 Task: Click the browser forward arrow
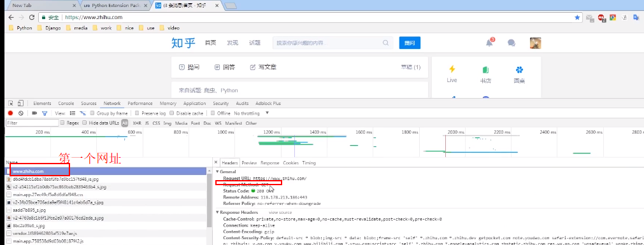[21, 18]
